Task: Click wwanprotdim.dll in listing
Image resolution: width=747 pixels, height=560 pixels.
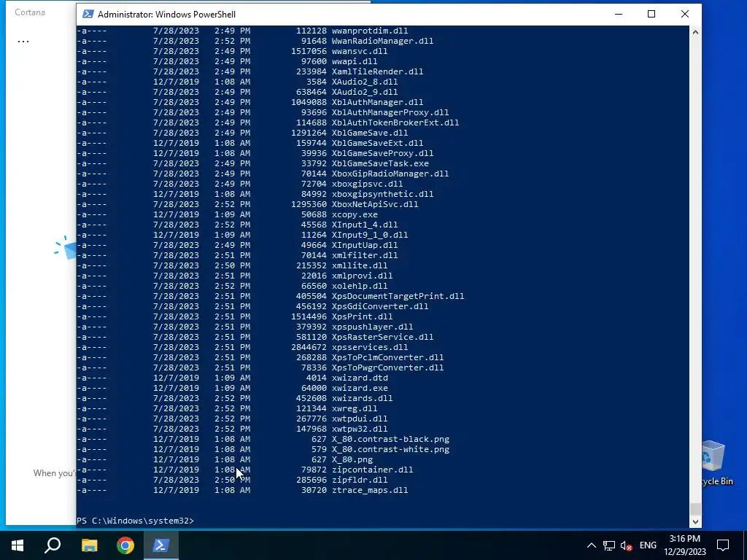Action: 370,31
